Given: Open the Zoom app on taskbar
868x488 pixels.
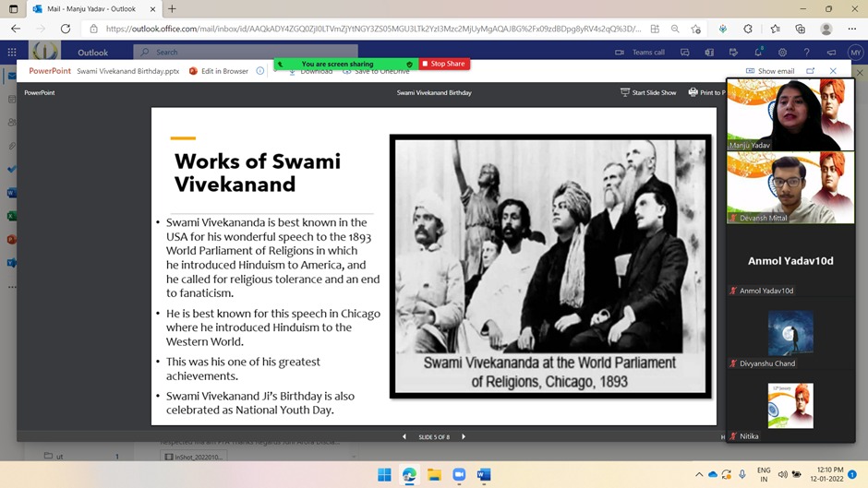Looking at the screenshot, I should (459, 475).
